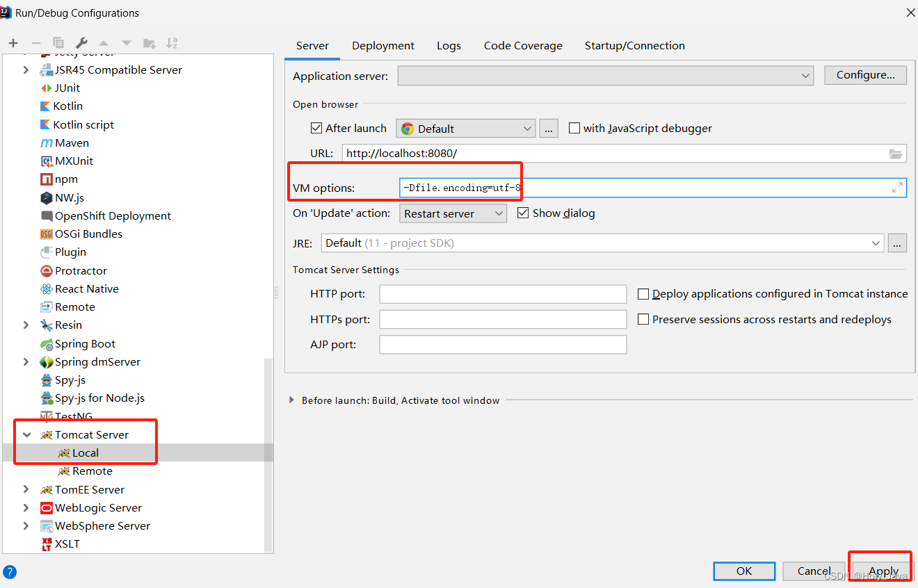Check Deploy applications configured in Tomcat instance
The height and width of the screenshot is (588, 918).
(643, 294)
